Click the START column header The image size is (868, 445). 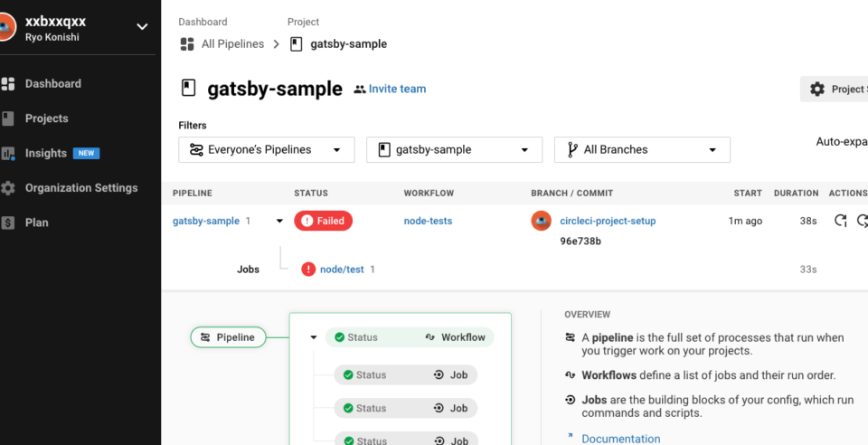[748, 194]
